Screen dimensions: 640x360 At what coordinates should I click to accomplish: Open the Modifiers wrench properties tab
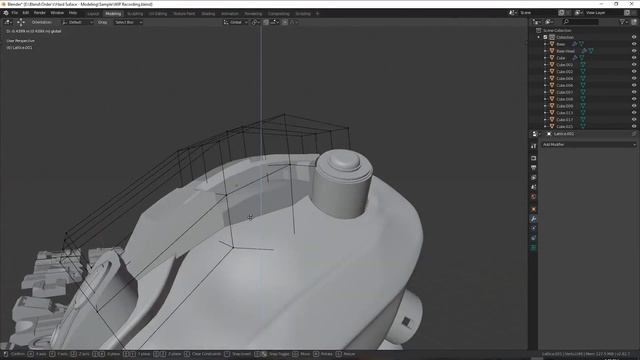point(533,219)
